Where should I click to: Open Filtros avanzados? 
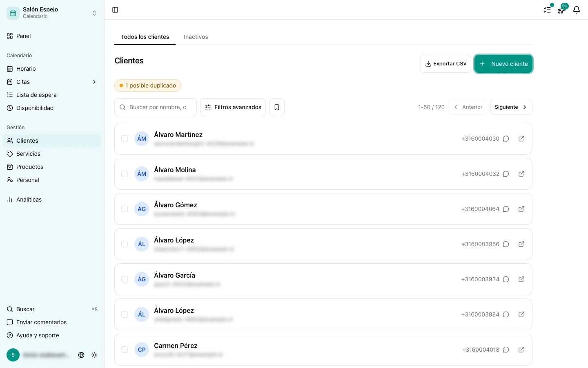click(x=233, y=107)
